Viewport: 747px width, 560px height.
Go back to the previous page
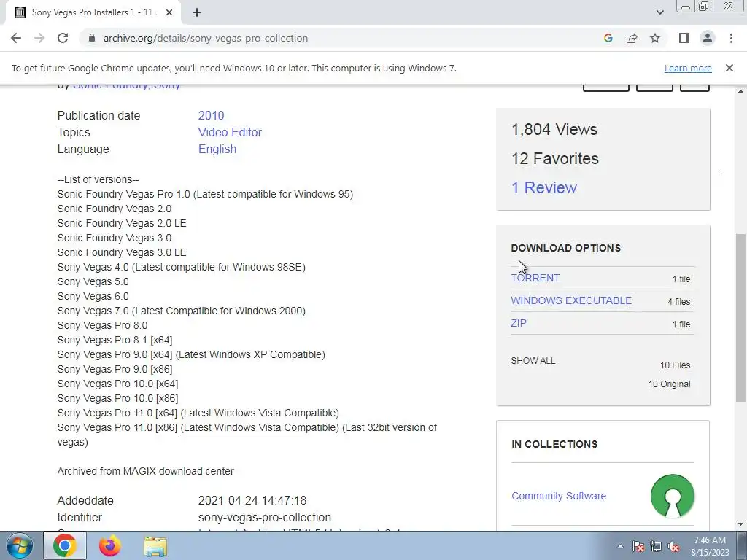16,38
